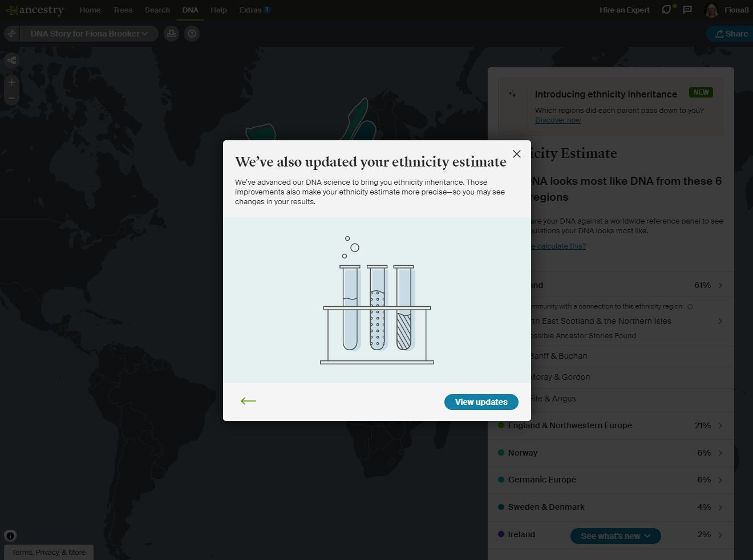Open the DNA menu
Image resolution: width=753 pixels, height=560 pixels.
point(191,10)
